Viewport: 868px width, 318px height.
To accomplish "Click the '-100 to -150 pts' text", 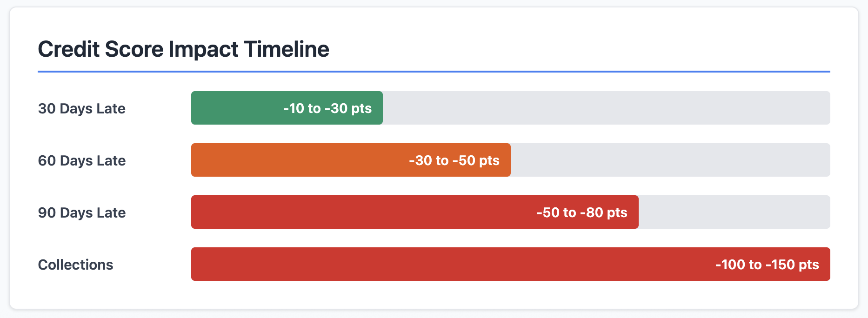I will pyautogui.click(x=767, y=265).
